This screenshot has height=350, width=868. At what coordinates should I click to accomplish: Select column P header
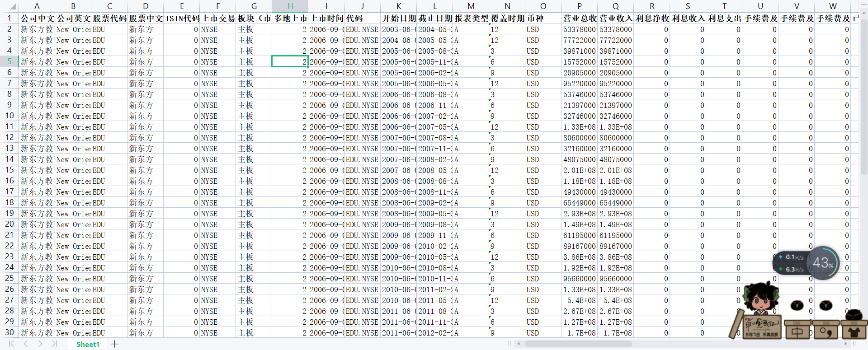580,6
